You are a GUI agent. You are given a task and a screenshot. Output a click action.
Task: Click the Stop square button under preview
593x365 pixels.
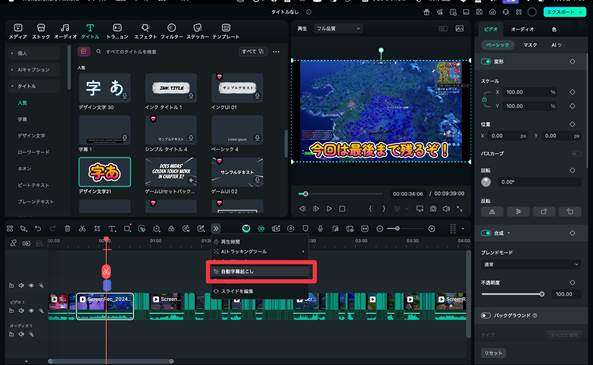click(x=342, y=208)
